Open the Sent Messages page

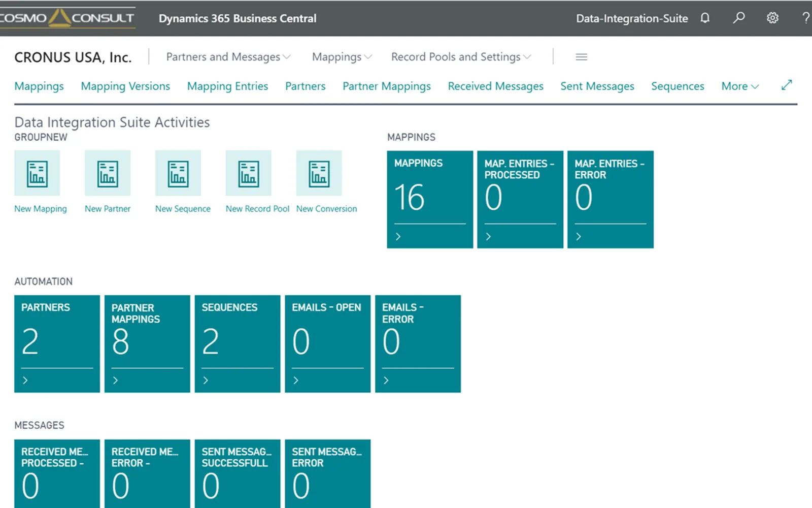coord(597,86)
